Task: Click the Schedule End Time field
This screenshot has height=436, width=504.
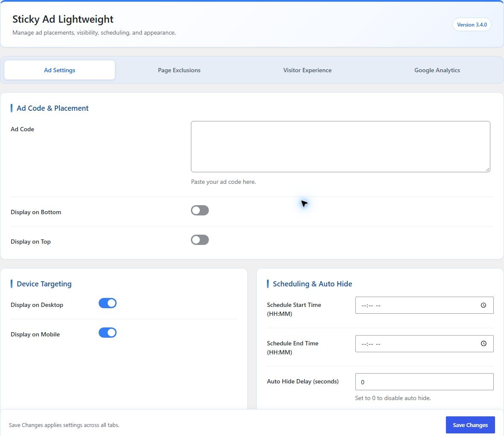Action: (x=424, y=343)
